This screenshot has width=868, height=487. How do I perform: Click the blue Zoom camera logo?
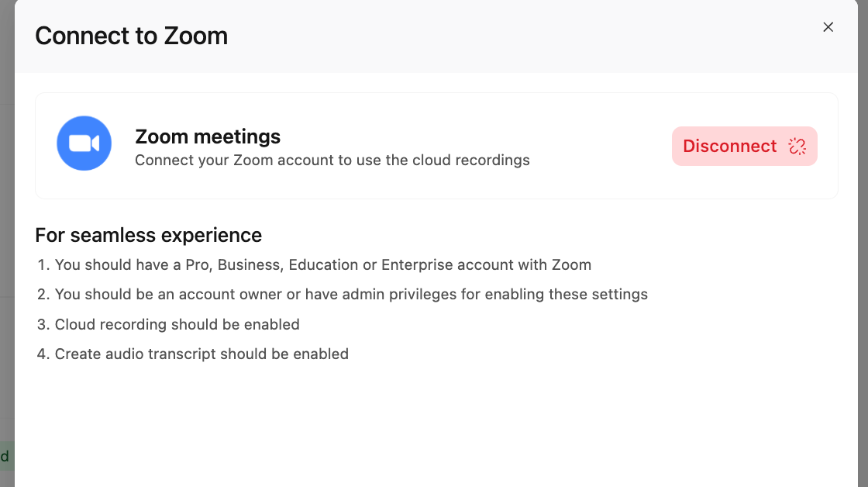click(x=84, y=143)
